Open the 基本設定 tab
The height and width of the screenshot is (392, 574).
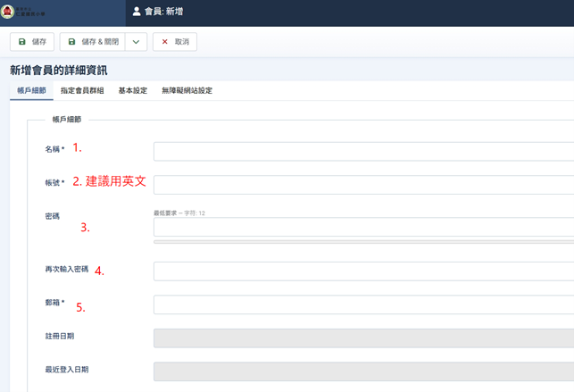click(x=132, y=90)
